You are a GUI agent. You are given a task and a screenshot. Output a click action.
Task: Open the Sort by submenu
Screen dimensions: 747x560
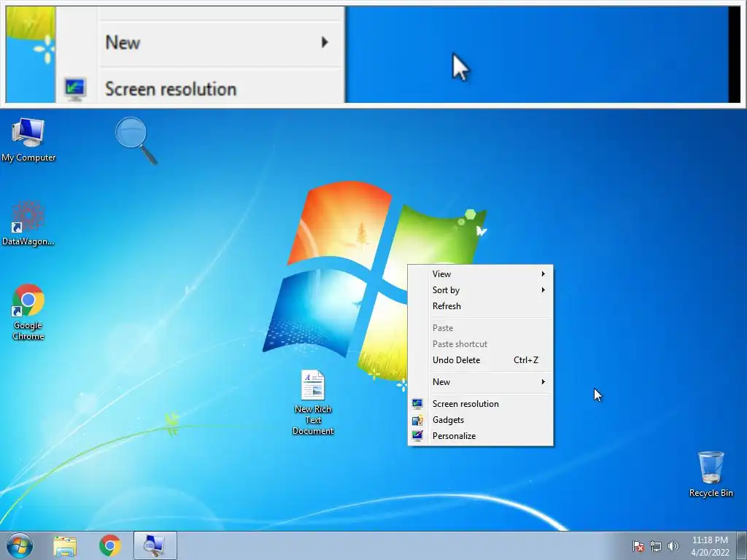point(481,290)
